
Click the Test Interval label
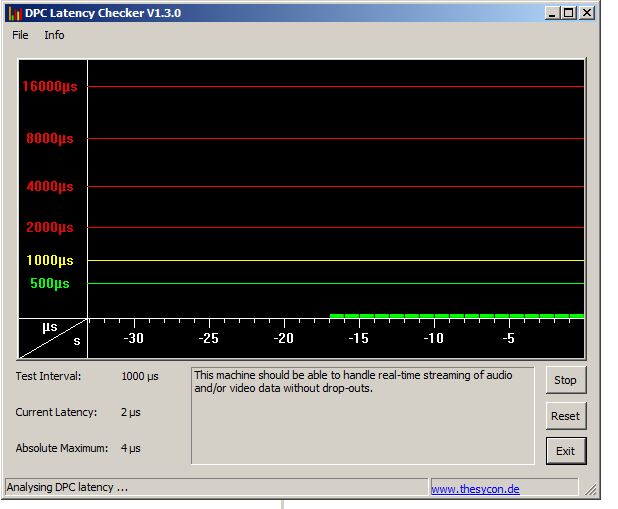pyautogui.click(x=48, y=376)
